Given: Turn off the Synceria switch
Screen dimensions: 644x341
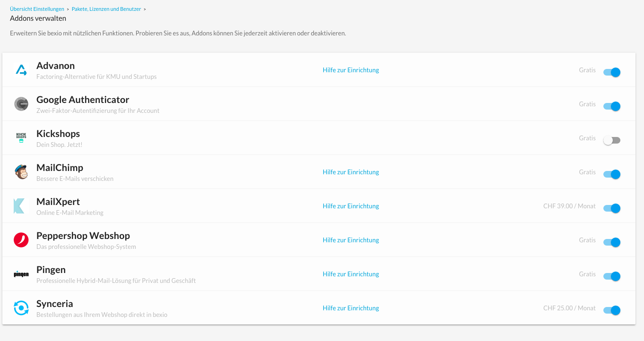Looking at the screenshot, I should [612, 310].
